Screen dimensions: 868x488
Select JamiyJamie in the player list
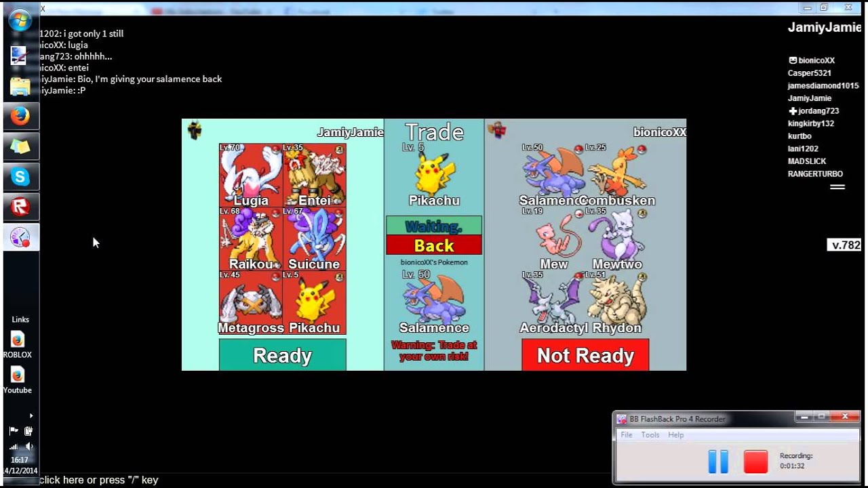810,98
